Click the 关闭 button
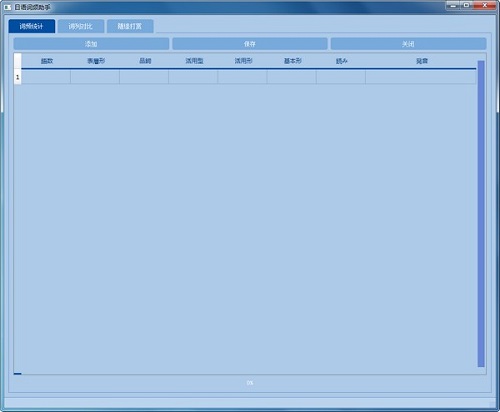 pos(408,44)
